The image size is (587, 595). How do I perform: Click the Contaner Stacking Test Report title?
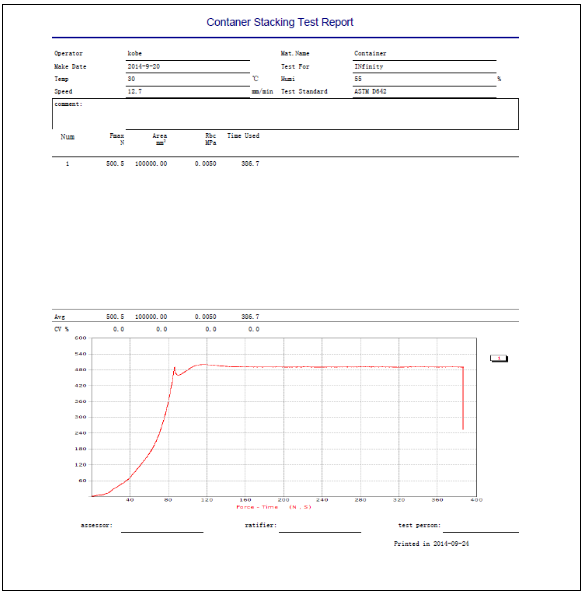coord(280,22)
